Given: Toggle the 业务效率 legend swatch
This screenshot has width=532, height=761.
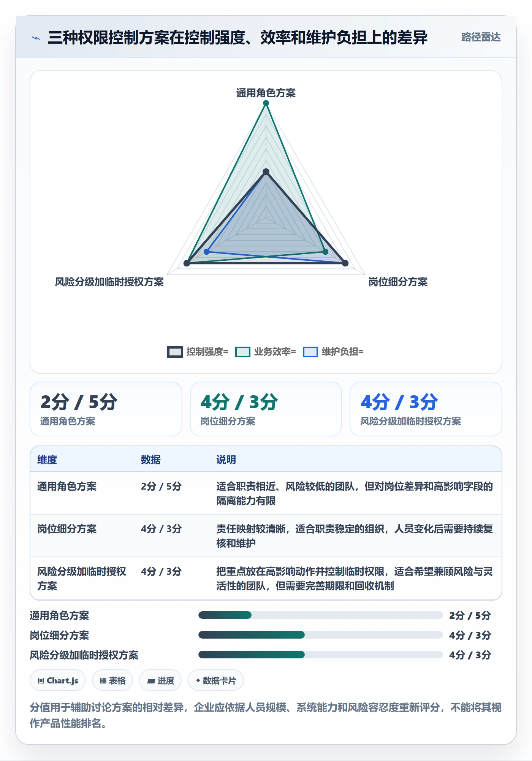Looking at the screenshot, I should click(243, 352).
